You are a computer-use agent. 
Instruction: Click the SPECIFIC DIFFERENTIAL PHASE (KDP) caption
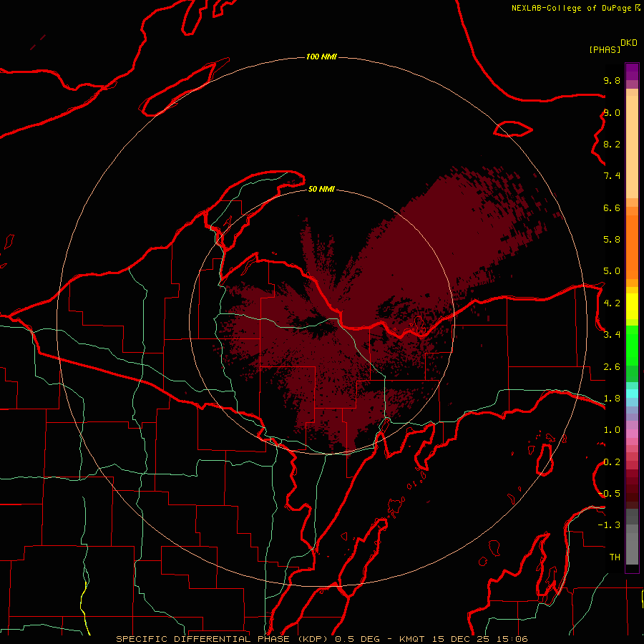pyautogui.click(x=223, y=639)
